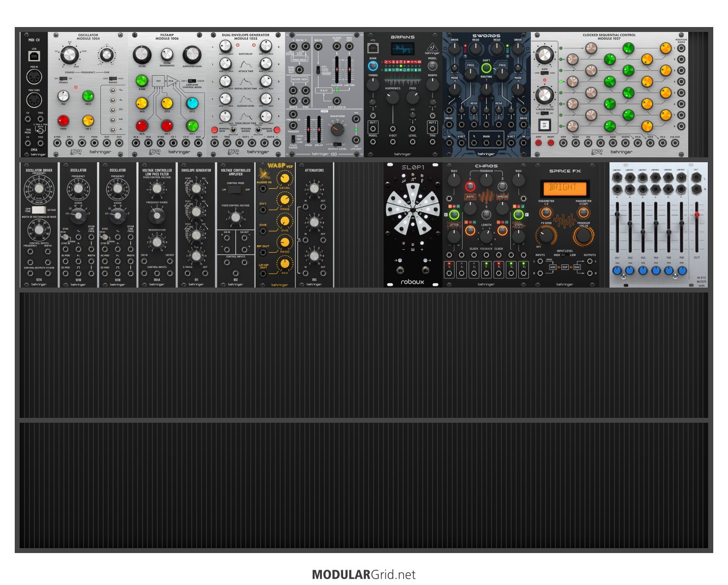Screen dimensions: 728x585
Task: Click the sine wave output jack on Oscillator 1004
Action: pyautogui.click(x=113, y=90)
